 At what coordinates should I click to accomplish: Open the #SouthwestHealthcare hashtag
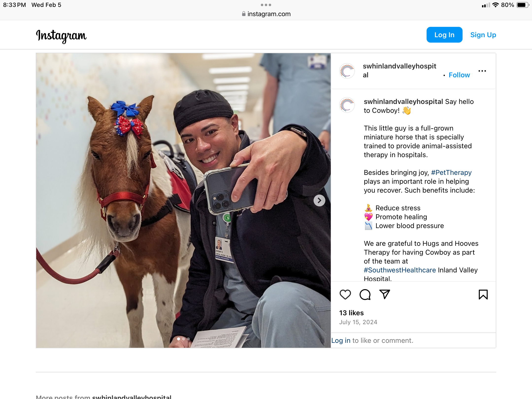click(400, 270)
